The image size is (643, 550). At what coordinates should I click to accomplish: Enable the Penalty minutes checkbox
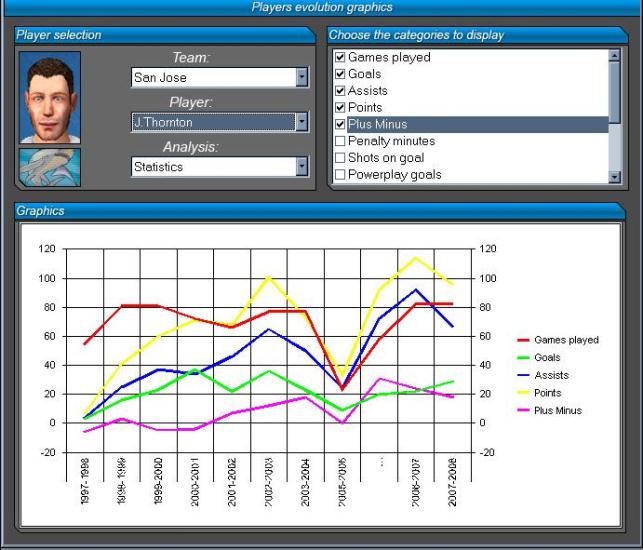[340, 141]
